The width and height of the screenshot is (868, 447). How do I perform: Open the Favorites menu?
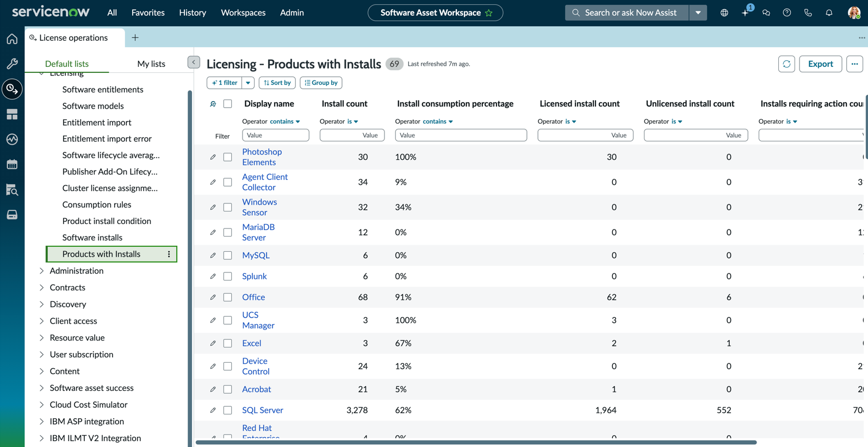(148, 13)
